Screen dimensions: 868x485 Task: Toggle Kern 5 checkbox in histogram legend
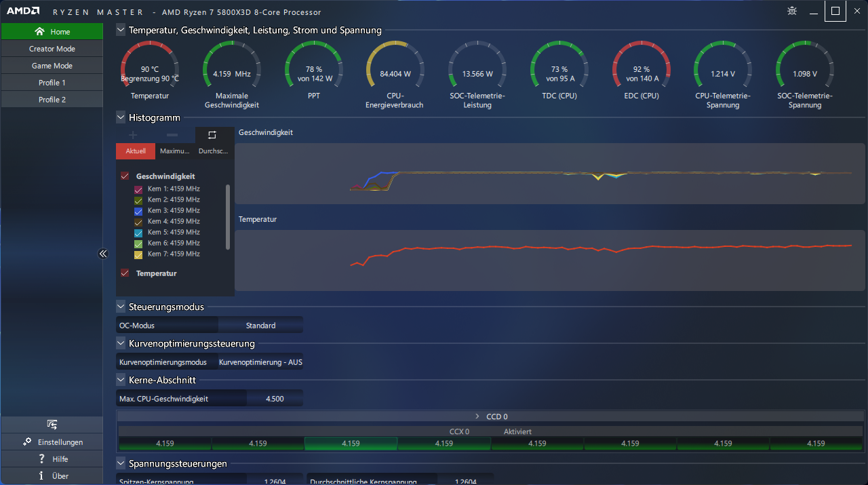click(x=138, y=233)
